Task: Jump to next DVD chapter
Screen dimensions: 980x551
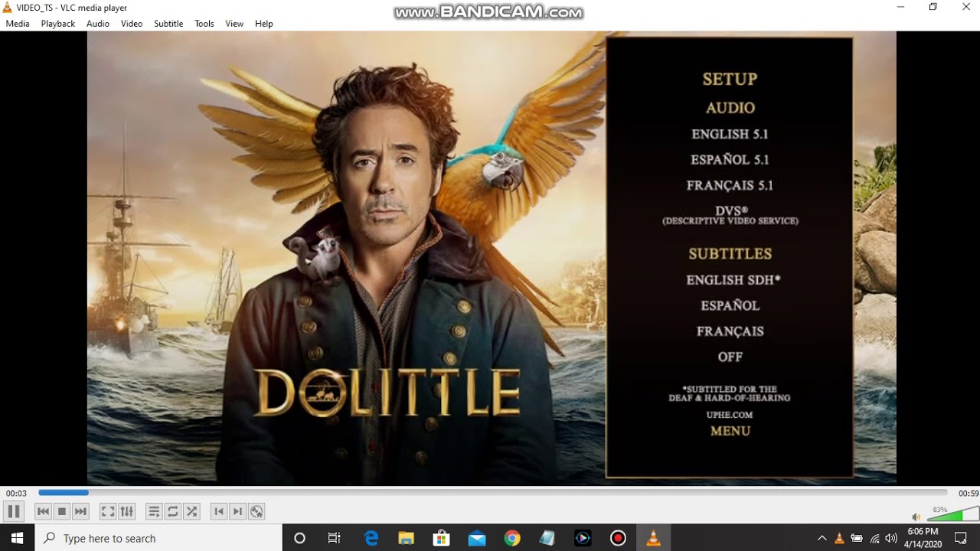Action: [x=238, y=511]
